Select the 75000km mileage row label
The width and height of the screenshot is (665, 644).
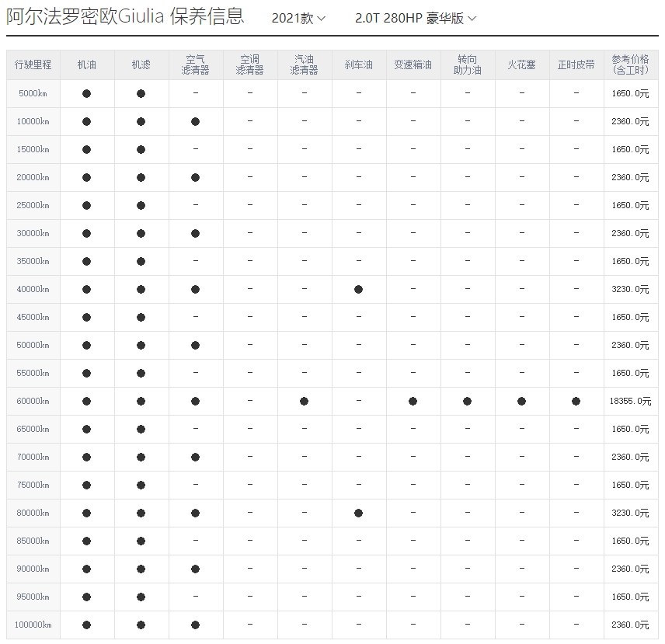point(33,486)
